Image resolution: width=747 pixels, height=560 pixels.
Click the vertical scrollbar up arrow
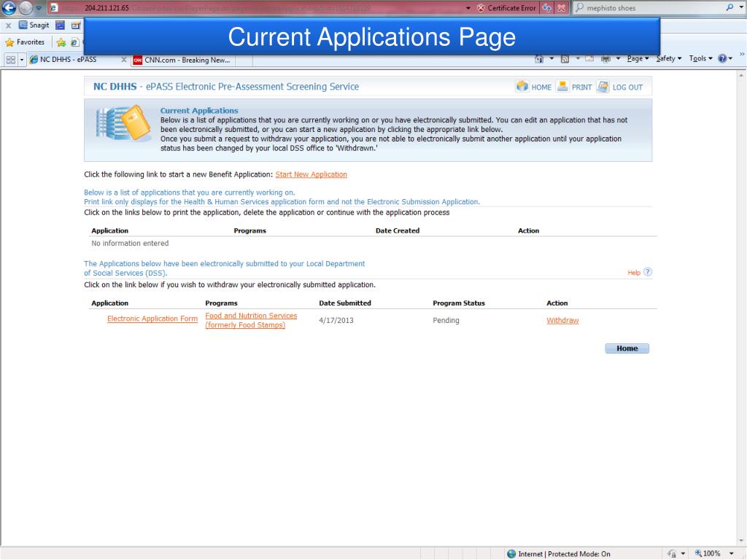(x=741, y=75)
